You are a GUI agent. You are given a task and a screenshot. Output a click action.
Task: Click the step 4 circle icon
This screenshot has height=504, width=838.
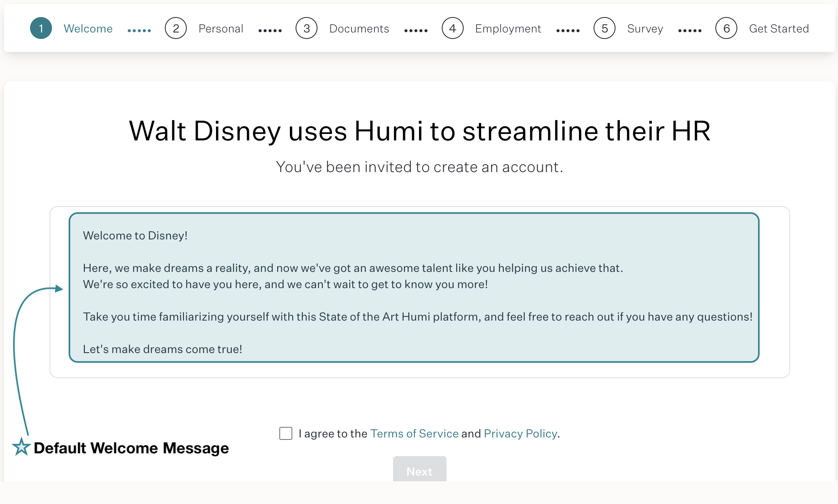pyautogui.click(x=453, y=28)
